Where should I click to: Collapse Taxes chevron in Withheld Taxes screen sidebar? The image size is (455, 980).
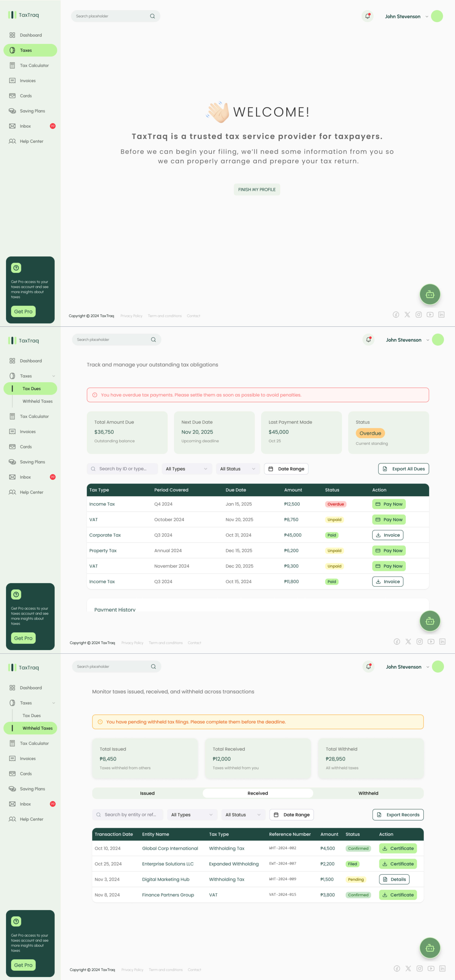click(54, 703)
